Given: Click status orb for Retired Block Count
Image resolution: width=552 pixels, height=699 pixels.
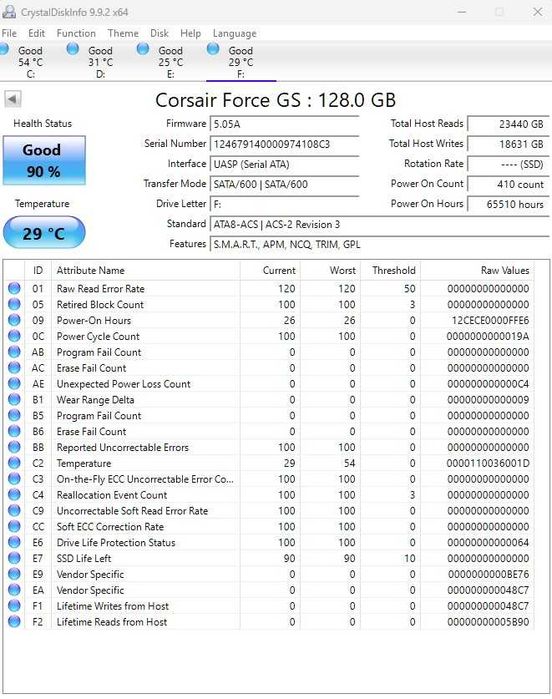Looking at the screenshot, I should [x=14, y=304].
